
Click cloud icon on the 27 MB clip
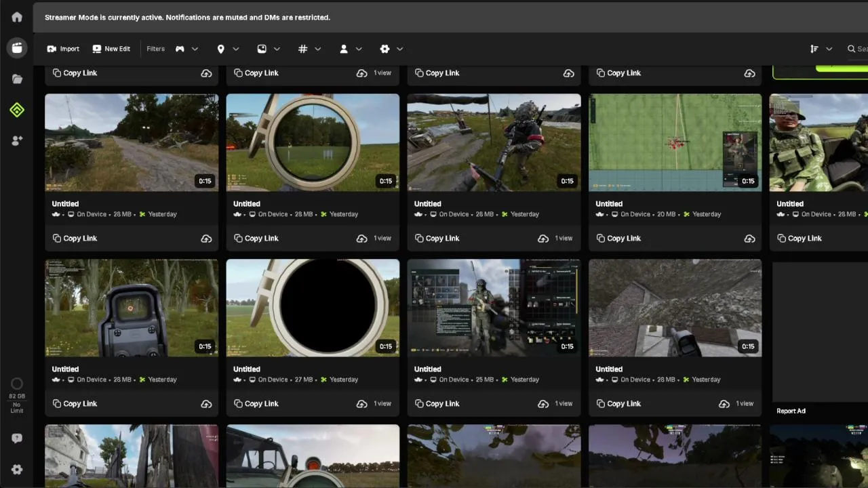(x=362, y=404)
